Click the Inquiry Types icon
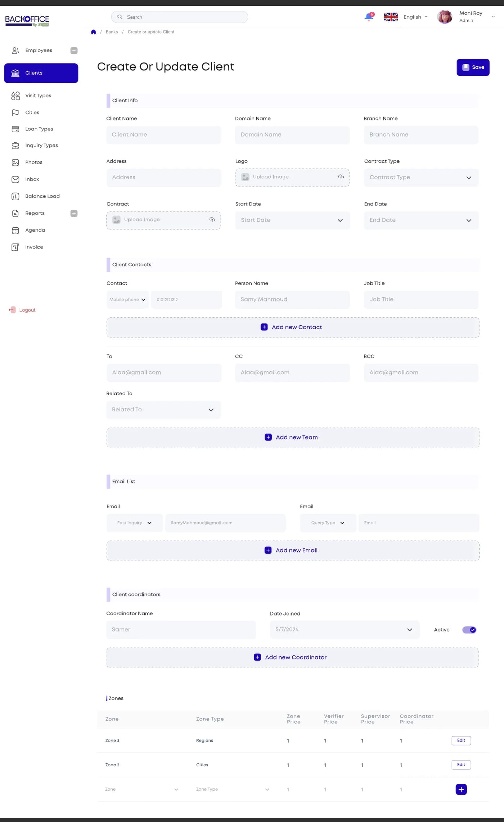The width and height of the screenshot is (504, 822). coord(15,146)
